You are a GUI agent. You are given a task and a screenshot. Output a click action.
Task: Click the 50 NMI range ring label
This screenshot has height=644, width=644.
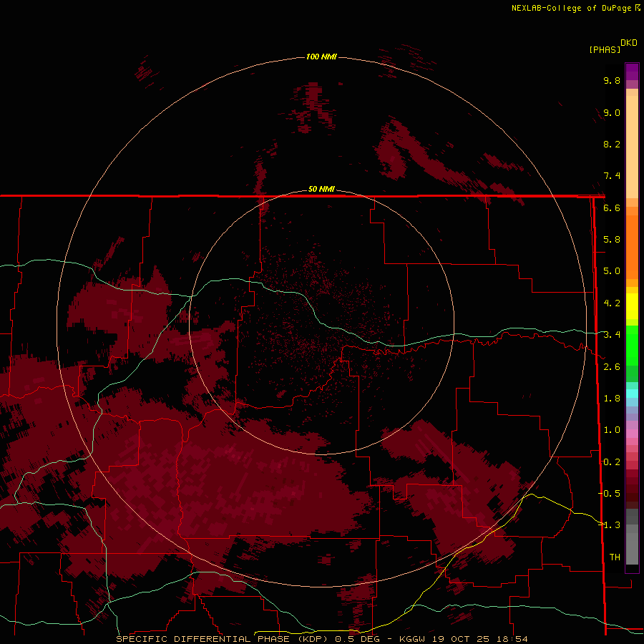321,189
